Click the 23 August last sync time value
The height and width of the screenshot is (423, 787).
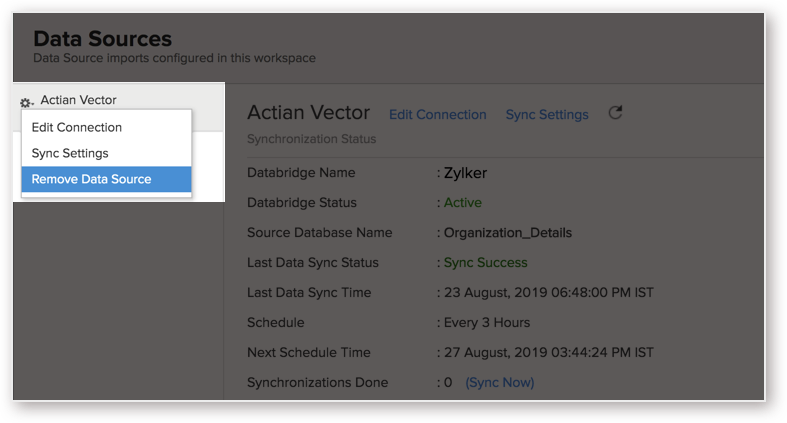[x=549, y=293]
